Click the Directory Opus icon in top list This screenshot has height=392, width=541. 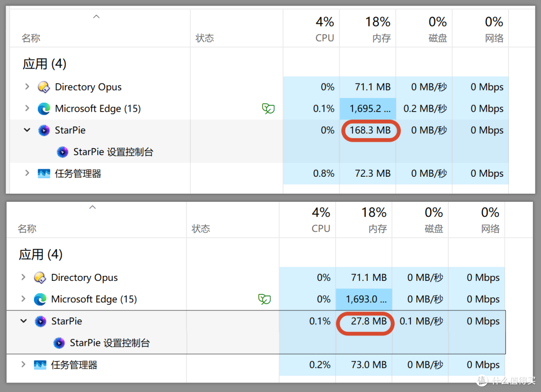[x=44, y=87]
